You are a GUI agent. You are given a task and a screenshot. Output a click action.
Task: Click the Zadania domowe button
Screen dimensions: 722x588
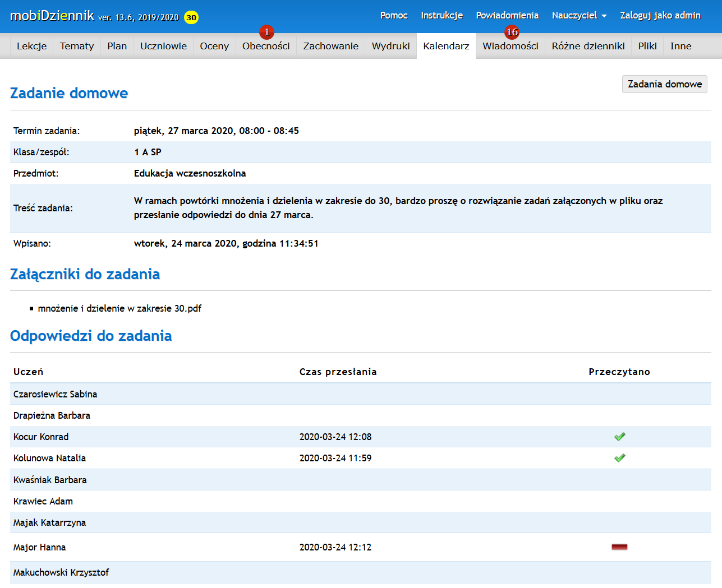665,84
